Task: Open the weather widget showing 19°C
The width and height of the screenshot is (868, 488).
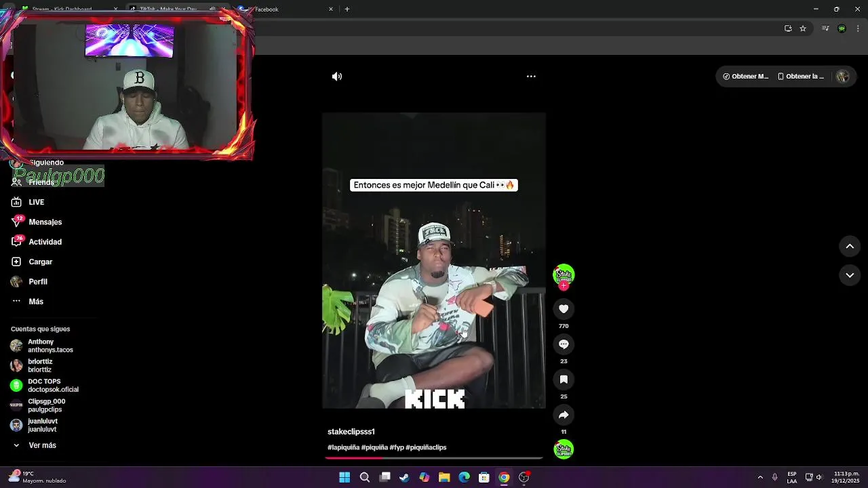Action: click(x=37, y=477)
